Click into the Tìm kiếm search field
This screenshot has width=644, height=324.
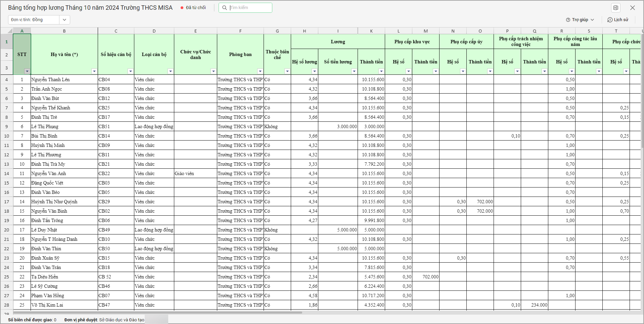(249, 8)
